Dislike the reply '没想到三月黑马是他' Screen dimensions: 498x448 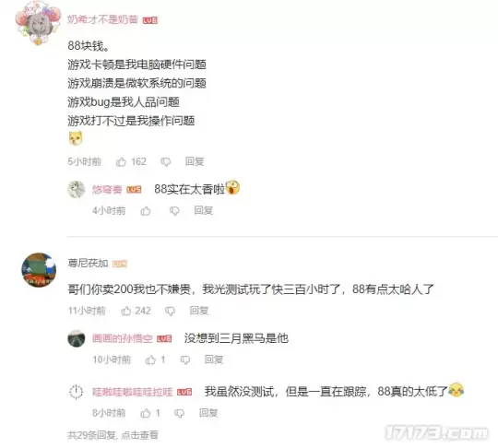coord(185,360)
